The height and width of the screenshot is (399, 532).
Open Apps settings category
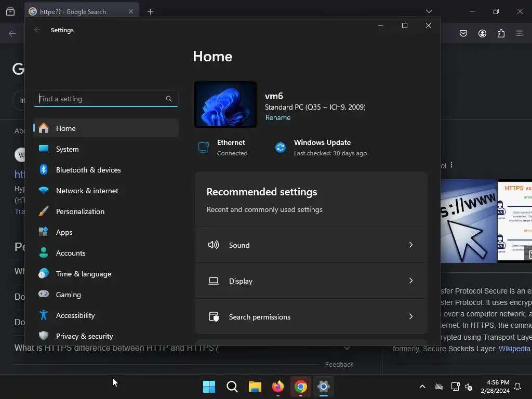tap(106, 232)
